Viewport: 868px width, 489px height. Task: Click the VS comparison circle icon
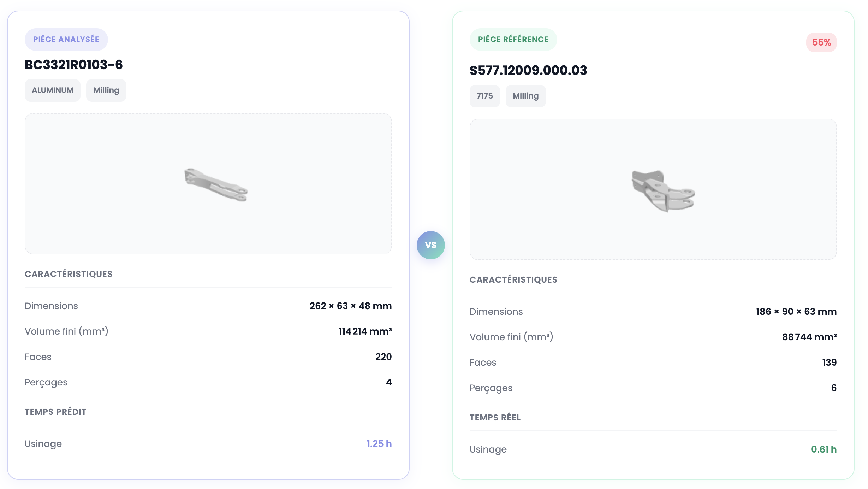(x=430, y=245)
